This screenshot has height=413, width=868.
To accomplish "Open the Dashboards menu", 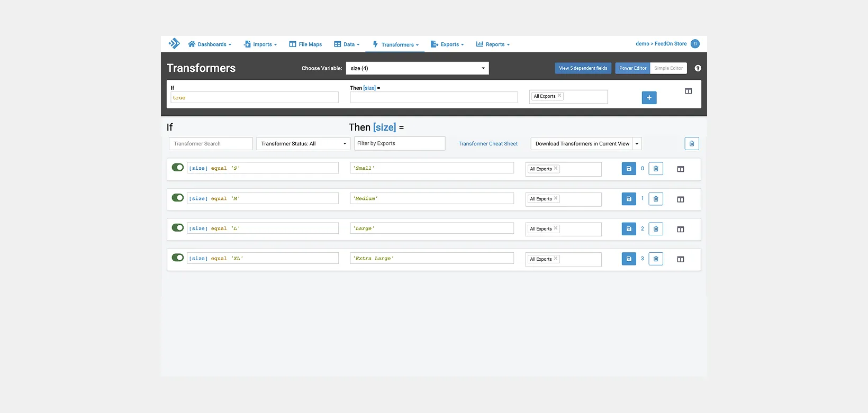I will click(210, 44).
